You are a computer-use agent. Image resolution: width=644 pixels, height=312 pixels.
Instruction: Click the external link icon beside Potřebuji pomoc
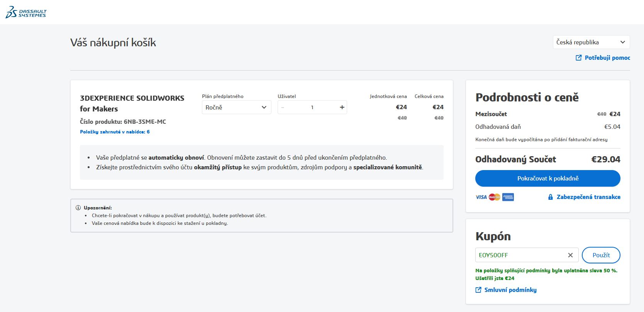point(578,58)
